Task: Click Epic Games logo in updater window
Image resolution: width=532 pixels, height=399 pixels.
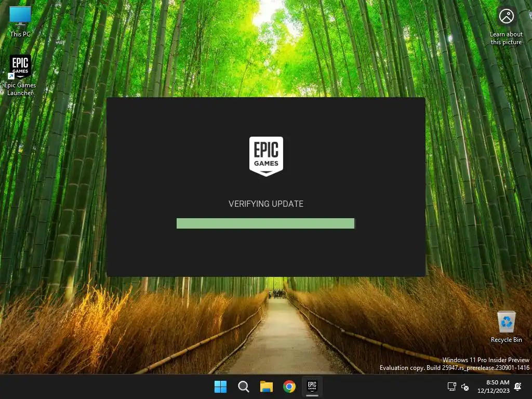Action: coord(266,156)
